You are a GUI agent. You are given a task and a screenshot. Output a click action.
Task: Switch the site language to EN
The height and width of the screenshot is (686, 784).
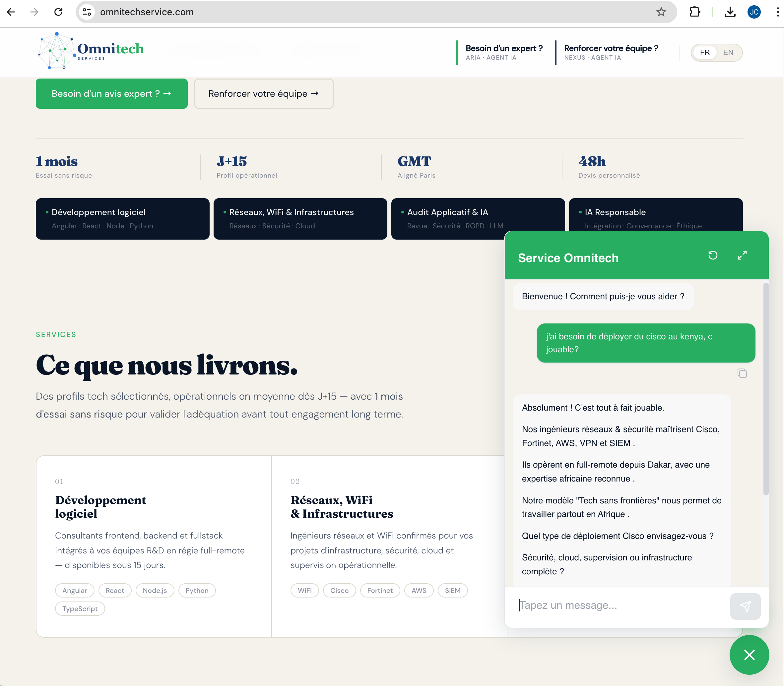pyautogui.click(x=728, y=52)
